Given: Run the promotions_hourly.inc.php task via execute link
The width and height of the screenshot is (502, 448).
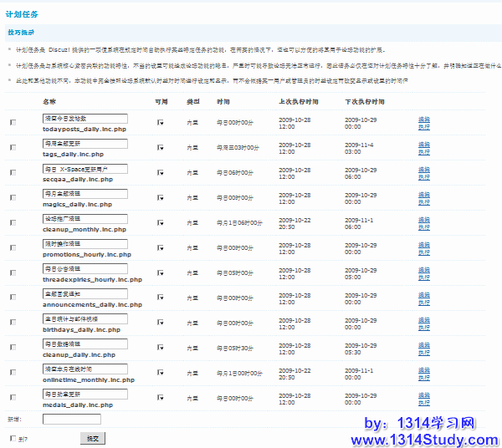Looking at the screenshot, I should pyautogui.click(x=423, y=252).
